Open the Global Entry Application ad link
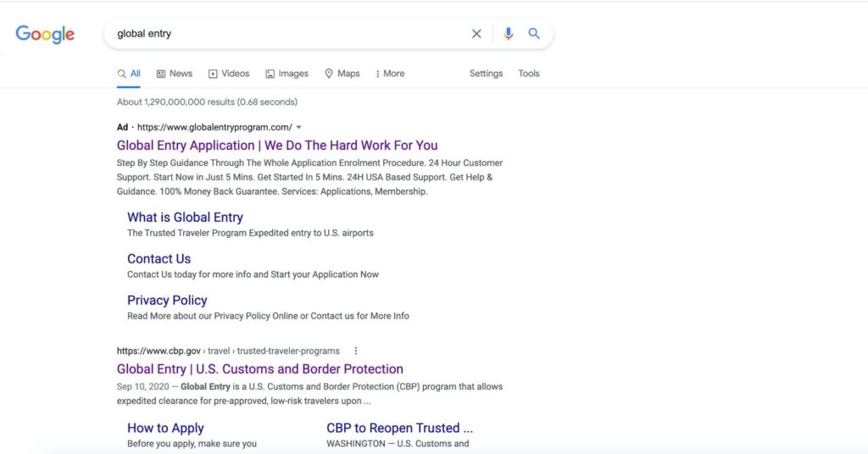The height and width of the screenshot is (454, 868). point(277,146)
